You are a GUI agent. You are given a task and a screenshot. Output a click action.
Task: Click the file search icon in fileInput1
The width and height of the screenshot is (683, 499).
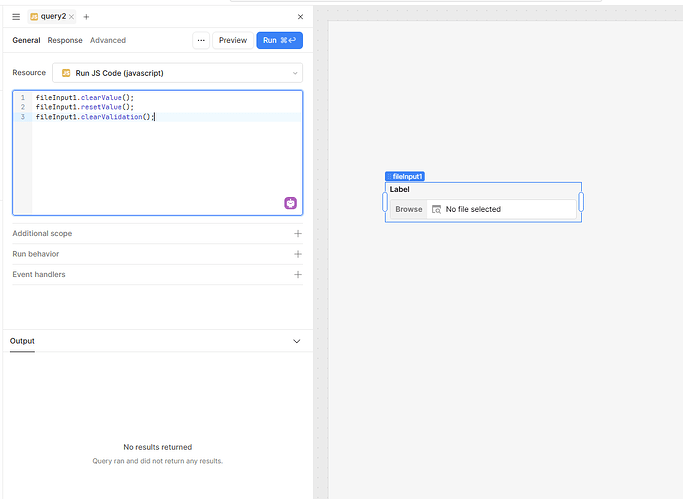[x=436, y=209]
